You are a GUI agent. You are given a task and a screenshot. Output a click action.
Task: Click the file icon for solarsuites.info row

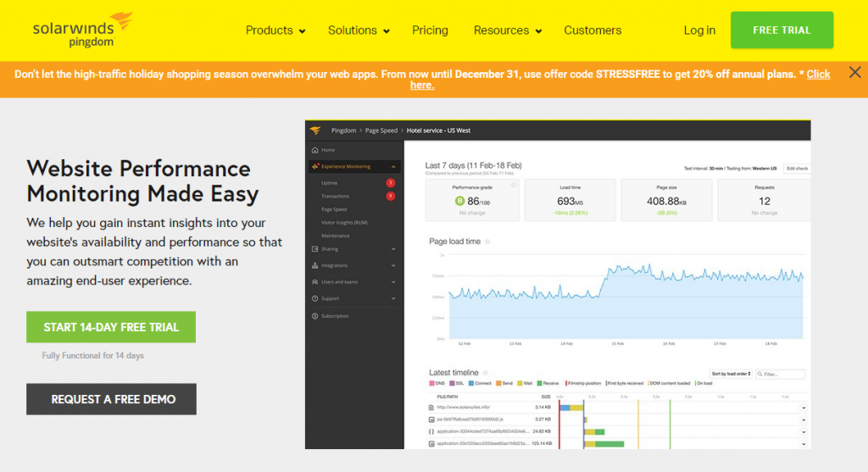(431, 408)
